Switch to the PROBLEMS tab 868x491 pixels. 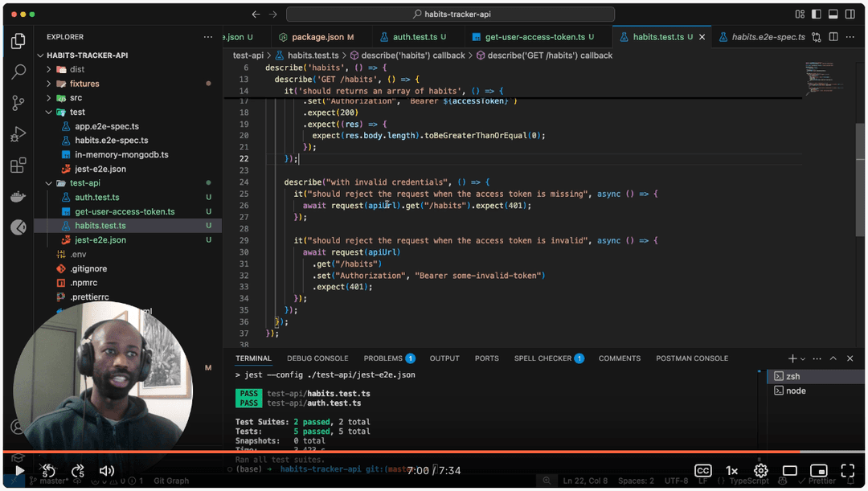[384, 358]
